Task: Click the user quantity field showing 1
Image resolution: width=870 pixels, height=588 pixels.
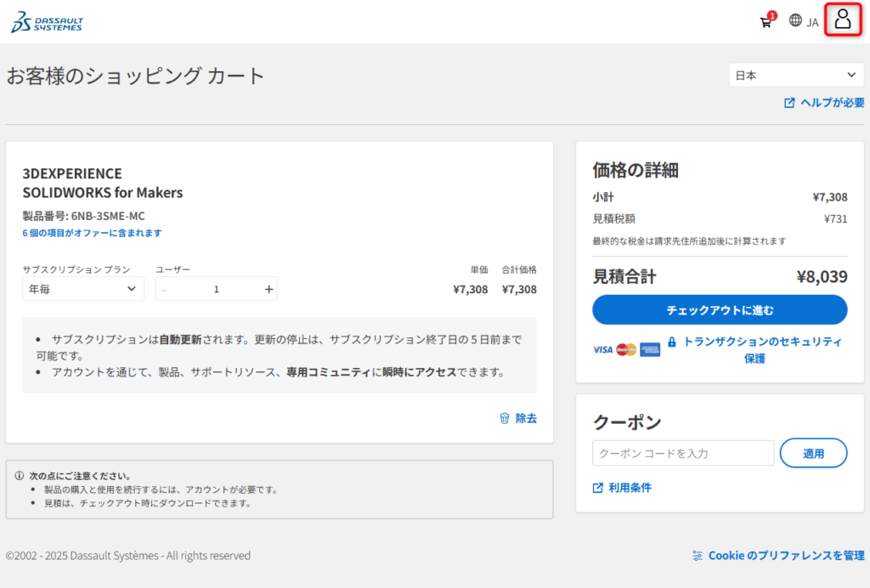Action: click(216, 289)
